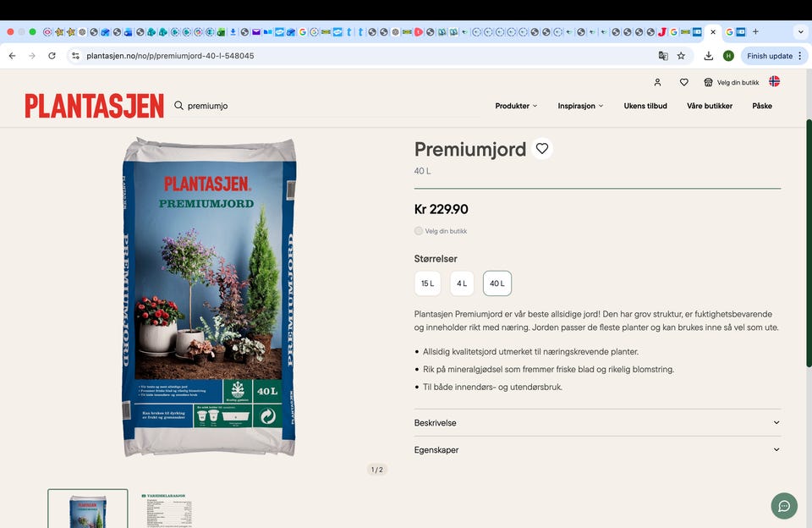Click the Premiumjord product heading

(470, 149)
